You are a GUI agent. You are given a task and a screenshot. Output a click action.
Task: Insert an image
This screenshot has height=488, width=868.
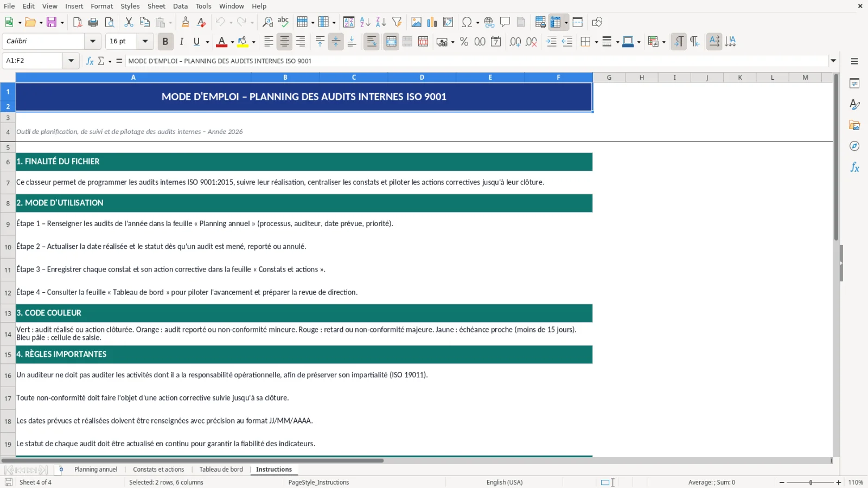point(416,22)
